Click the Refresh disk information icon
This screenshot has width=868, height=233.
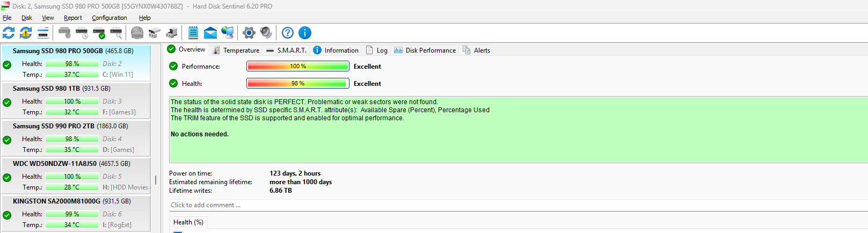coord(9,33)
